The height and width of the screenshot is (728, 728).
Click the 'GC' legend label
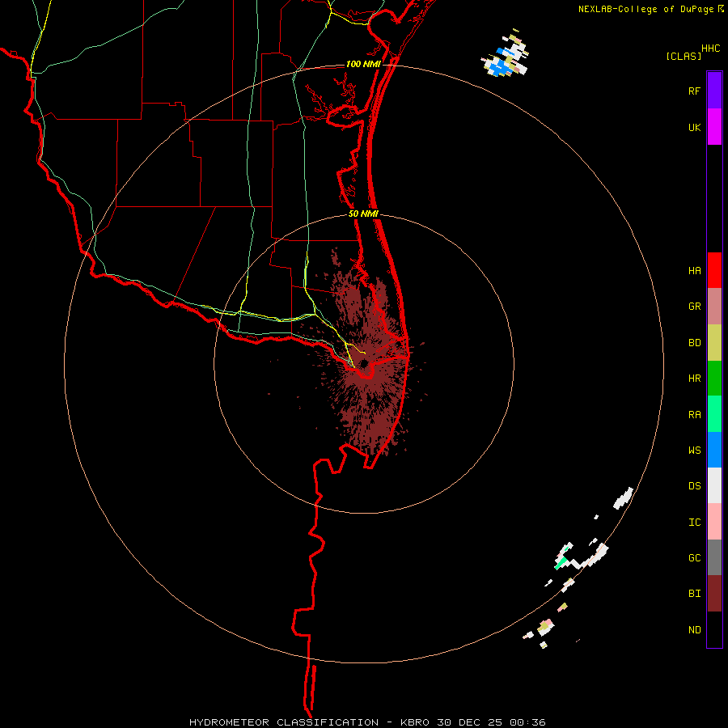694,558
